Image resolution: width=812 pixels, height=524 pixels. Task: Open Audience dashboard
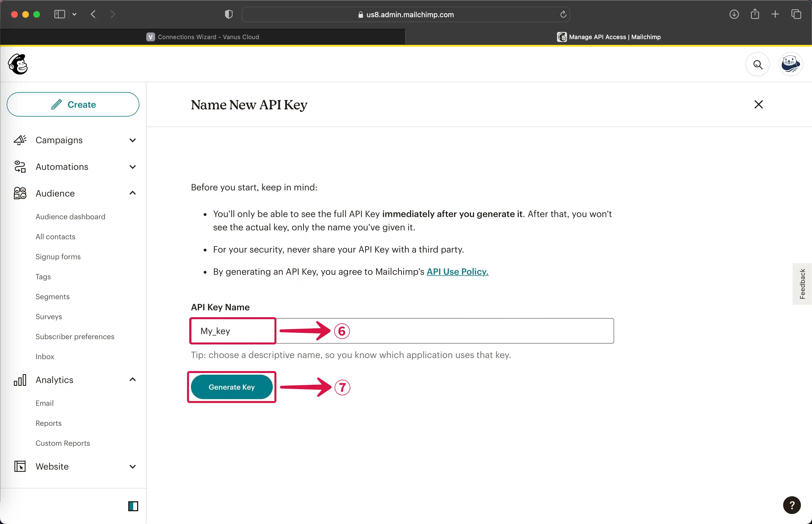click(70, 217)
